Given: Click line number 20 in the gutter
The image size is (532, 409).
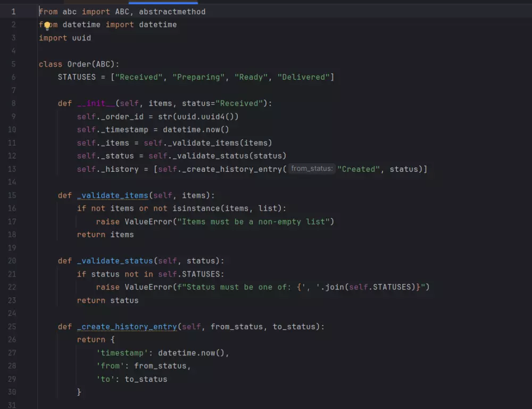Looking at the screenshot, I should click(x=12, y=261).
